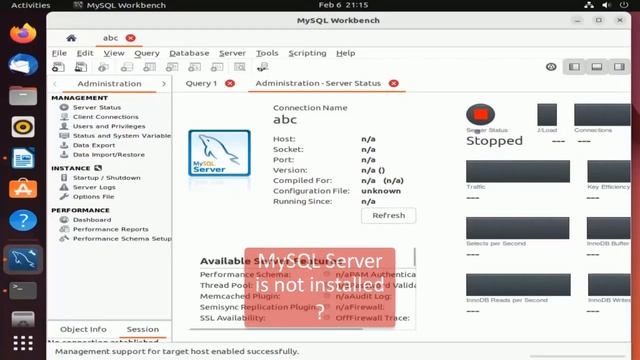Open the Dashboard item
Viewport: 640px width, 360px height.
click(92, 220)
